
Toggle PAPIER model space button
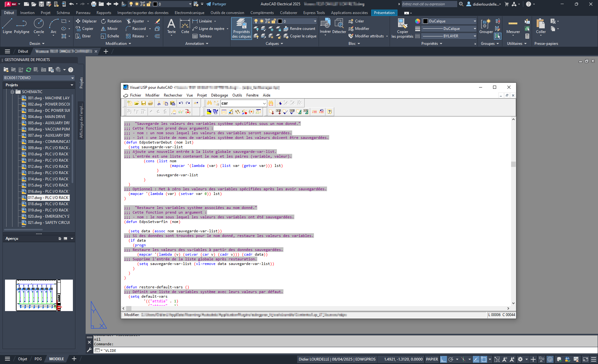coord(432,359)
